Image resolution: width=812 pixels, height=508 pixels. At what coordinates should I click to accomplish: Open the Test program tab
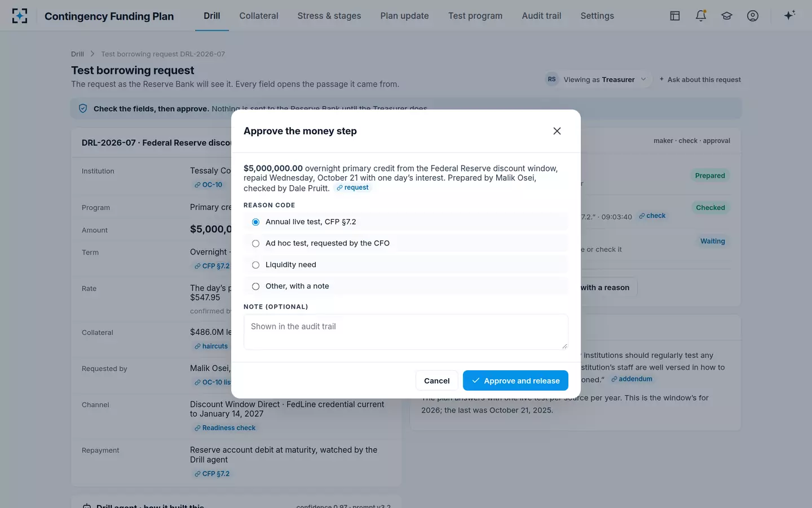(475, 16)
